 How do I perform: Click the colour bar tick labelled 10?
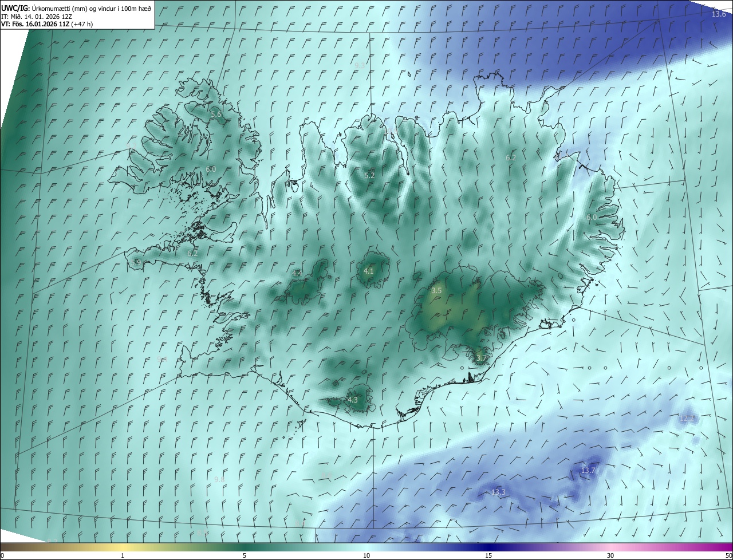click(x=366, y=555)
